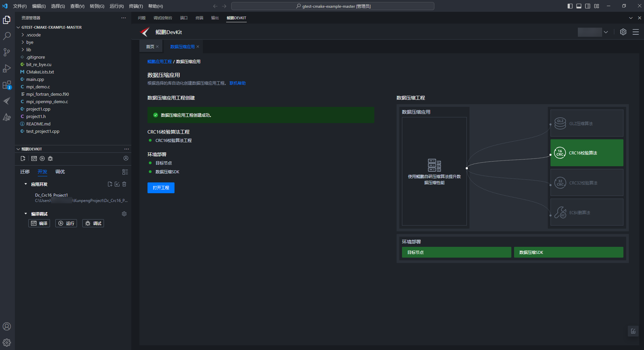Open the Kunpeng DevKit paper-plane view
The image size is (644, 350).
click(7, 101)
